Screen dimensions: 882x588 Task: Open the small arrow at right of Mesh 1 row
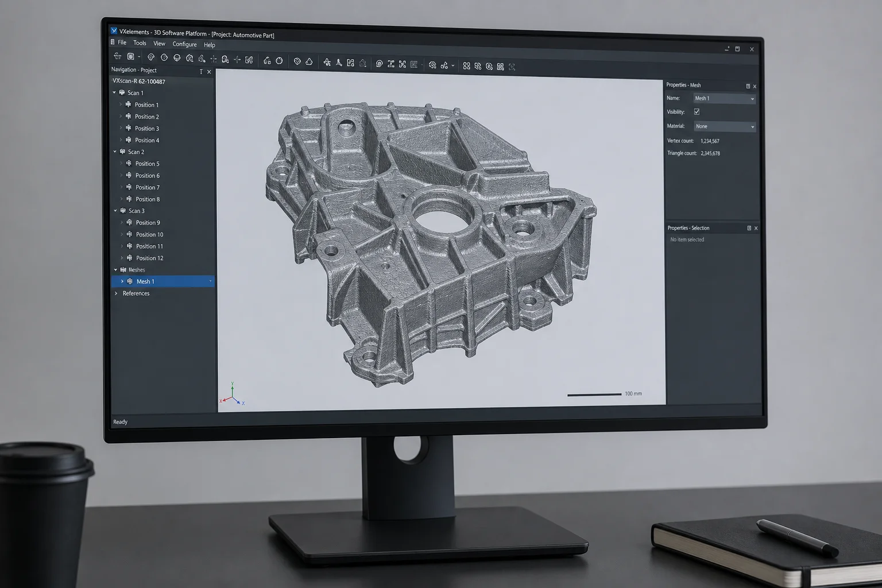pyautogui.click(x=210, y=281)
